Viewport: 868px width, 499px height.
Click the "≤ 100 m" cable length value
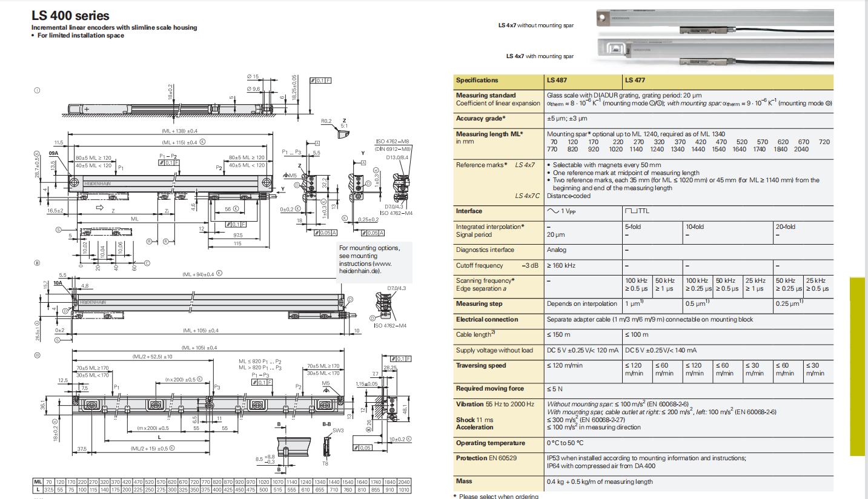[637, 335]
